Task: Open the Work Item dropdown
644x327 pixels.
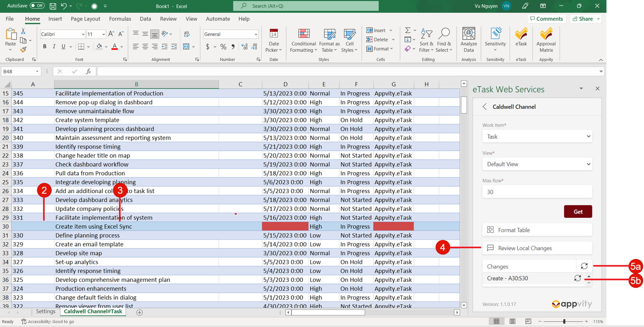Action: (x=537, y=137)
